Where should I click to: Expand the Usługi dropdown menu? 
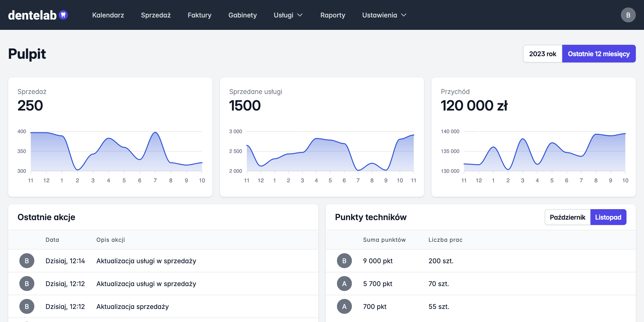click(288, 15)
